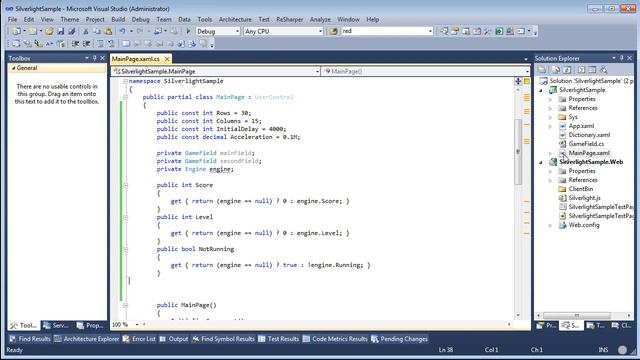Viewport: 640px width, 360px height.
Task: Select Dictionary.xaml in Solution Explorer
Action: tap(589, 135)
